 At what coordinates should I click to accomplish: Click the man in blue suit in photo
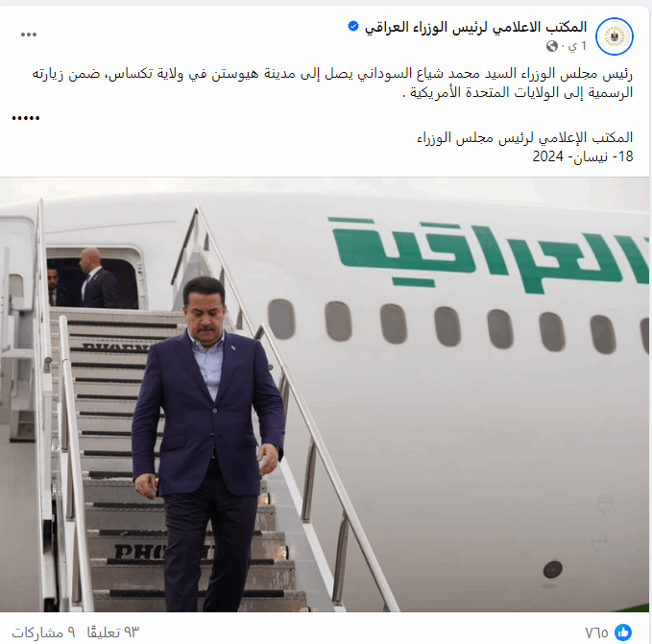pos(208,441)
